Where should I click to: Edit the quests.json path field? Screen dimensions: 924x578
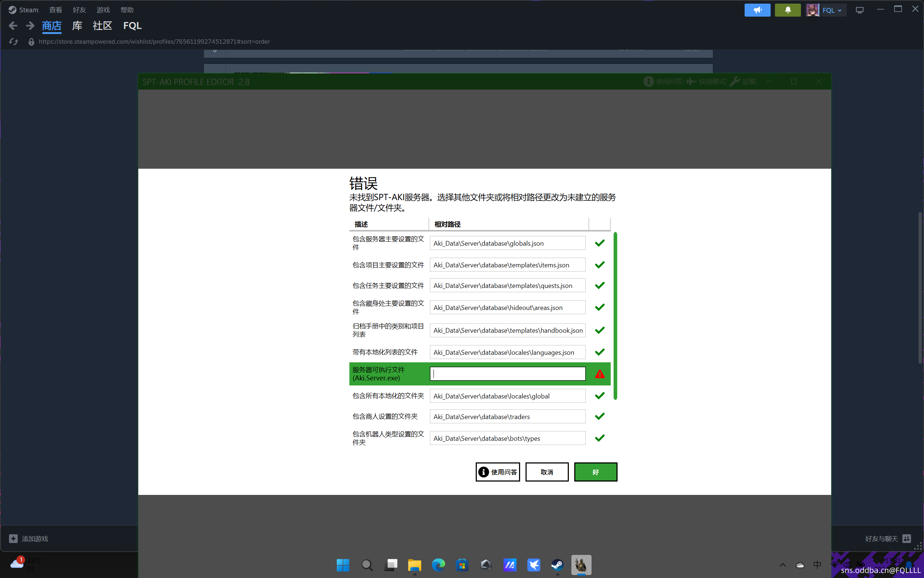(507, 285)
